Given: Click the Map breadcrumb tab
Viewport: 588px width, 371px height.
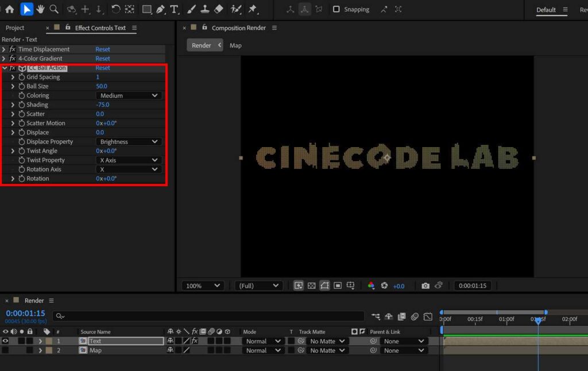Looking at the screenshot, I should tap(235, 45).
